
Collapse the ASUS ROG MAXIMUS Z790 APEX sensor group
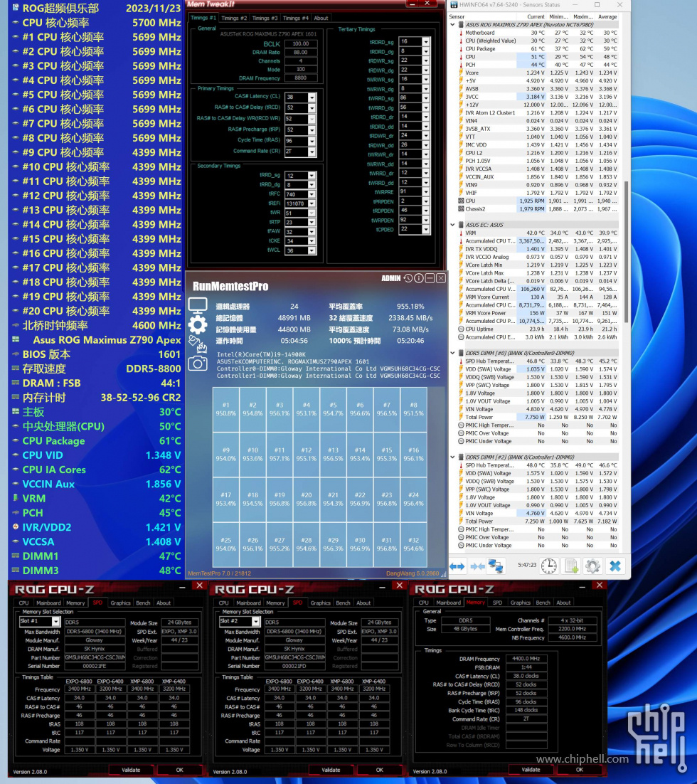(452, 24)
